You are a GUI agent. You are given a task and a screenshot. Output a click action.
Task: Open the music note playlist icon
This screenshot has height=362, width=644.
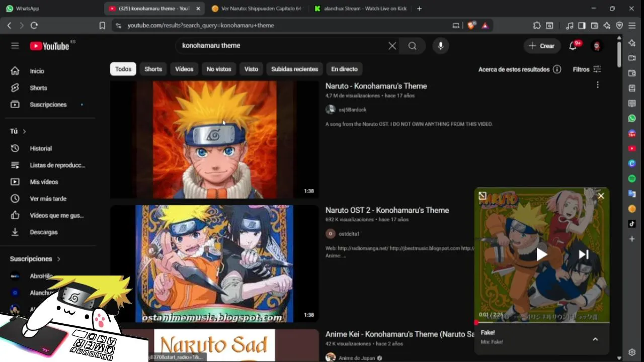point(570,25)
